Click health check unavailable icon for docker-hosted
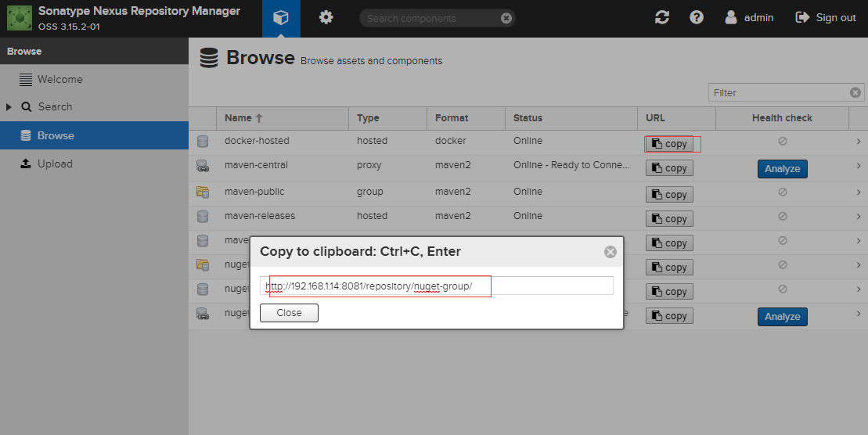Image resolution: width=868 pixels, height=435 pixels. [x=782, y=141]
